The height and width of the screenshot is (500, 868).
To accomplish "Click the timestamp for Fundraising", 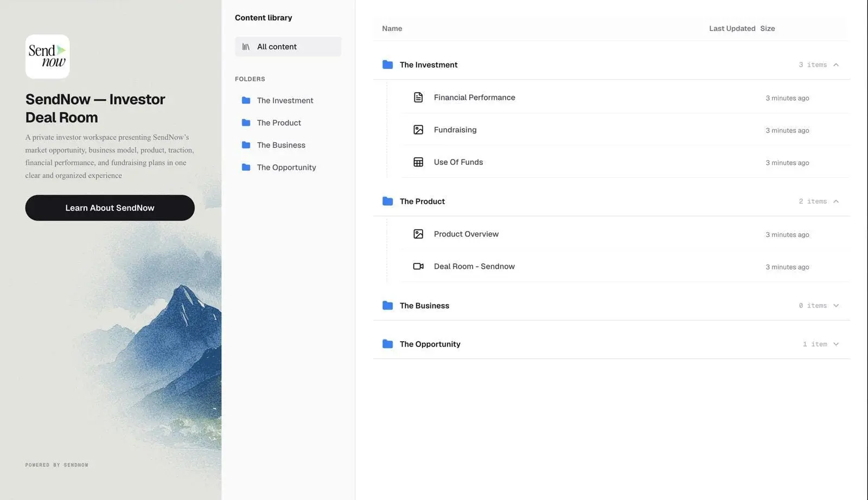I will point(787,131).
